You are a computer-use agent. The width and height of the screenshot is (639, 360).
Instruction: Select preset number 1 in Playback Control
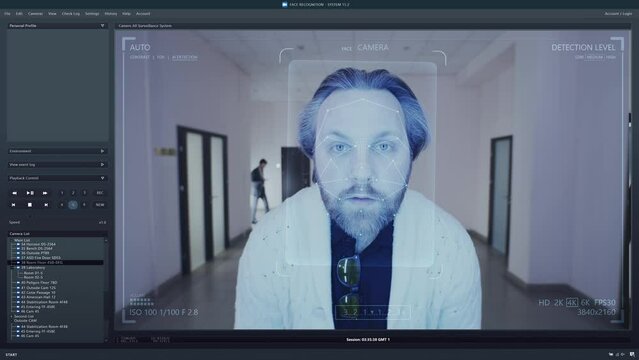click(x=62, y=193)
